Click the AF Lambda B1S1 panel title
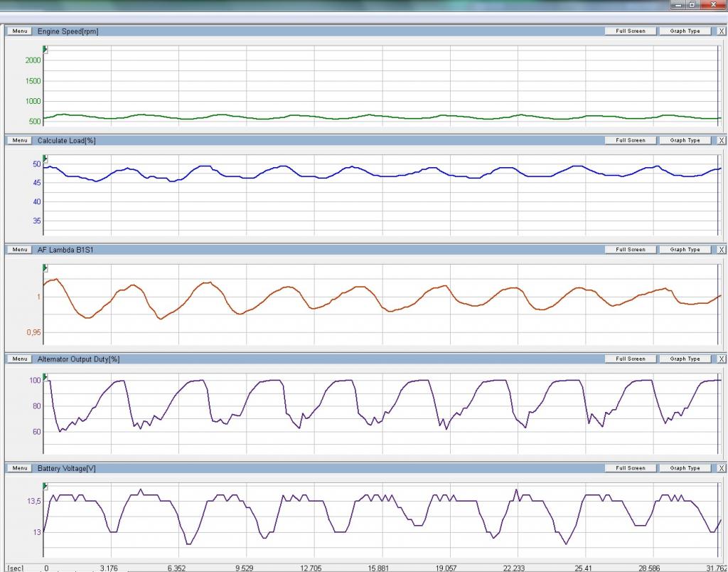Screen dimensions: 728x572 (x=65, y=250)
